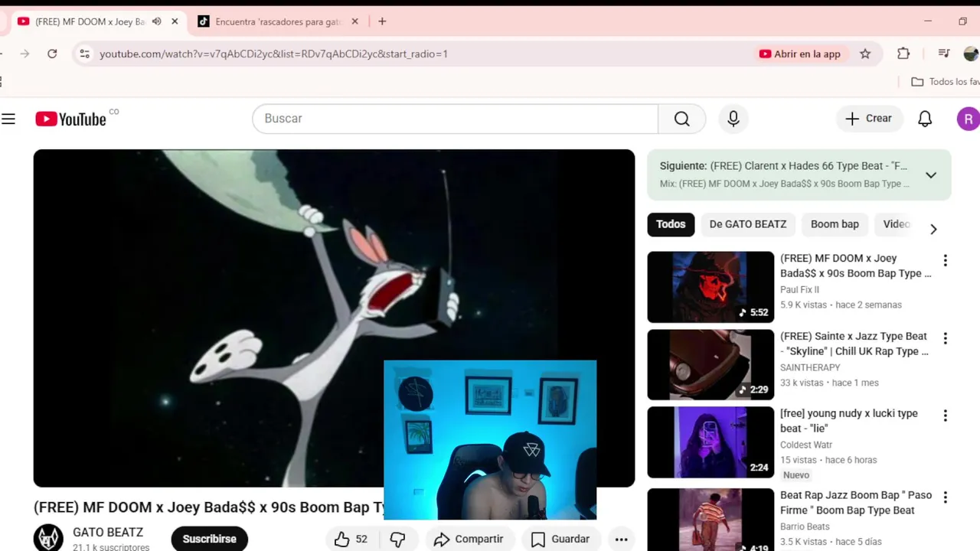Mute the YouTube tab via its speaker icon
The image size is (980, 551).
point(156,21)
